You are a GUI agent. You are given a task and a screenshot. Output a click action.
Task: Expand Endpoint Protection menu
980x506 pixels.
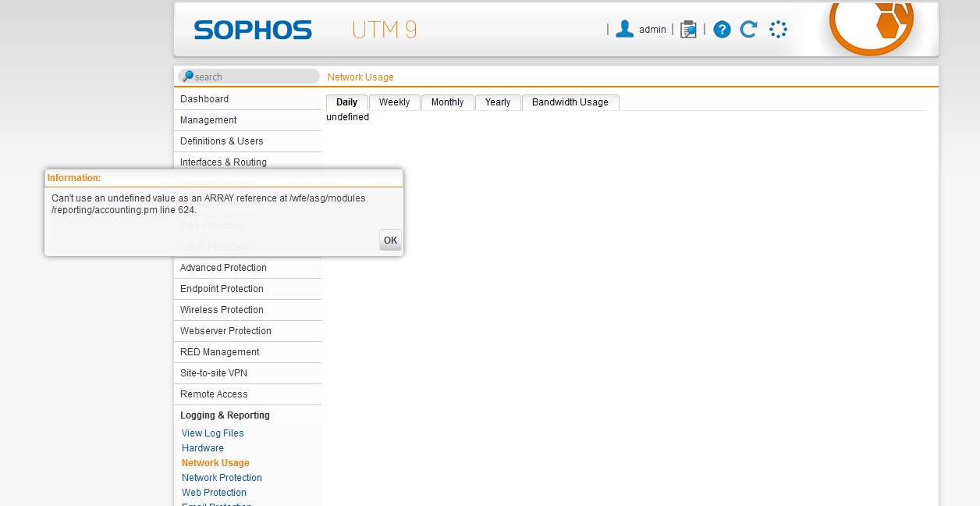tap(247, 289)
